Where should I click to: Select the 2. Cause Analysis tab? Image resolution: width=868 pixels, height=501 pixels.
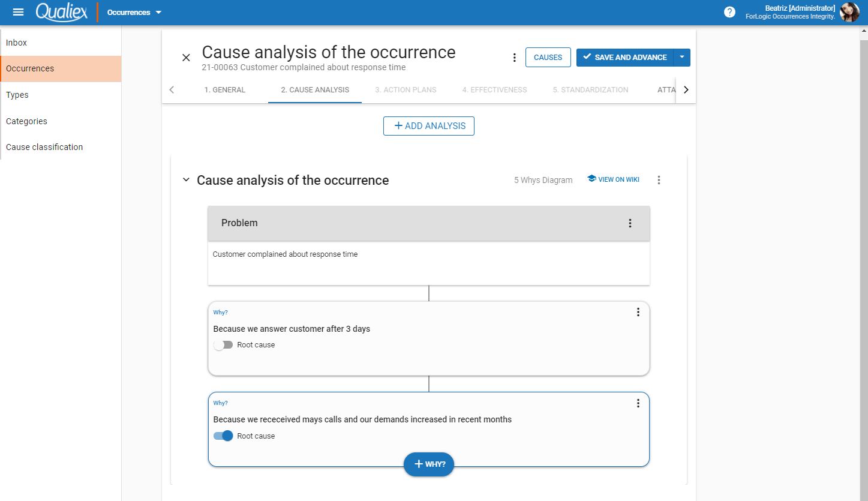coord(315,90)
